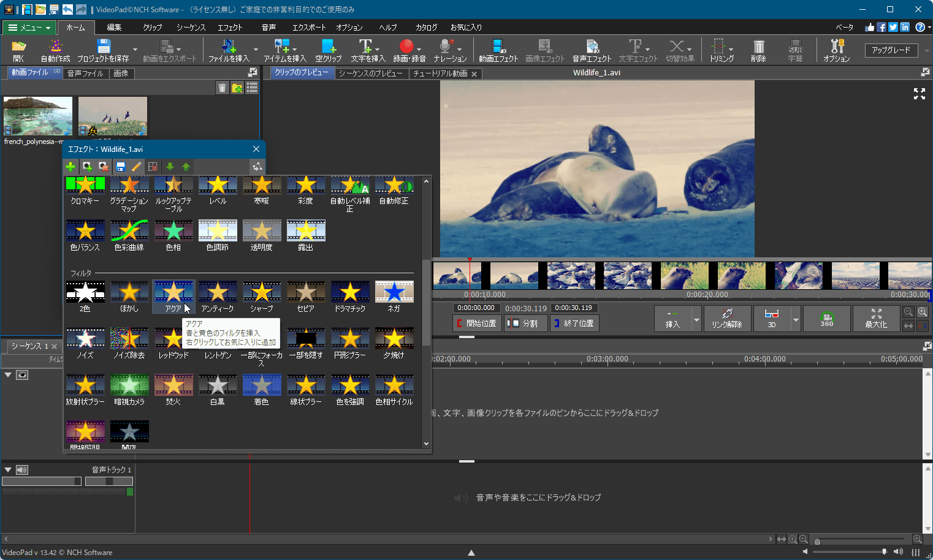Click the add folder icon in bin
The height and width of the screenshot is (560, 933).
click(x=237, y=88)
